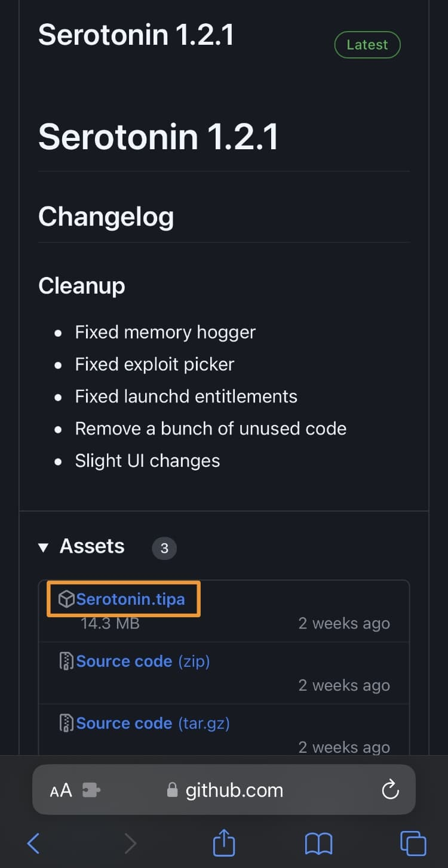Tap the Safari forward arrow

coord(130,843)
